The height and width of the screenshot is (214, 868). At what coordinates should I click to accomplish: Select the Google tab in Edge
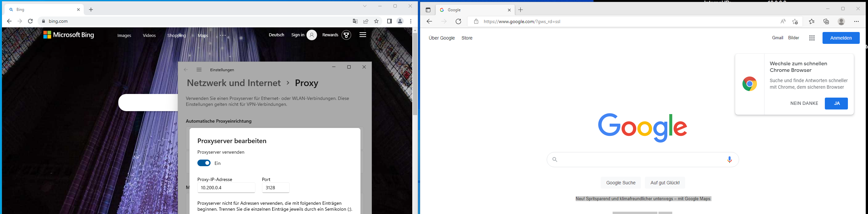pos(475,10)
